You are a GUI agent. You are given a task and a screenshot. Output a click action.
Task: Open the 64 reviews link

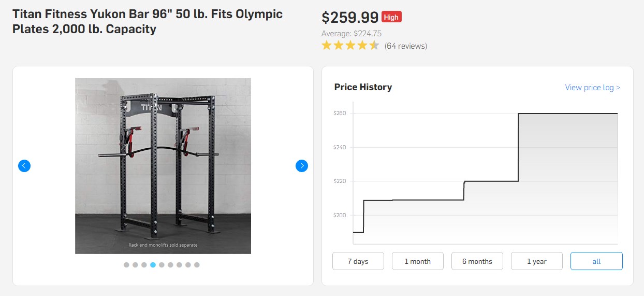pyautogui.click(x=406, y=46)
